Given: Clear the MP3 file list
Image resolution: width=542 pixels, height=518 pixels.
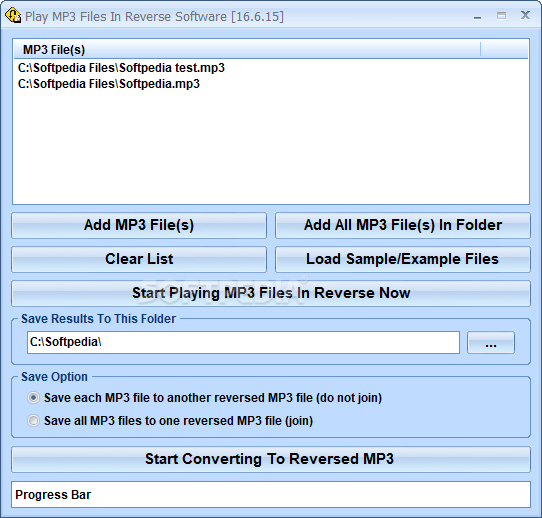Looking at the screenshot, I should pyautogui.click(x=139, y=259).
